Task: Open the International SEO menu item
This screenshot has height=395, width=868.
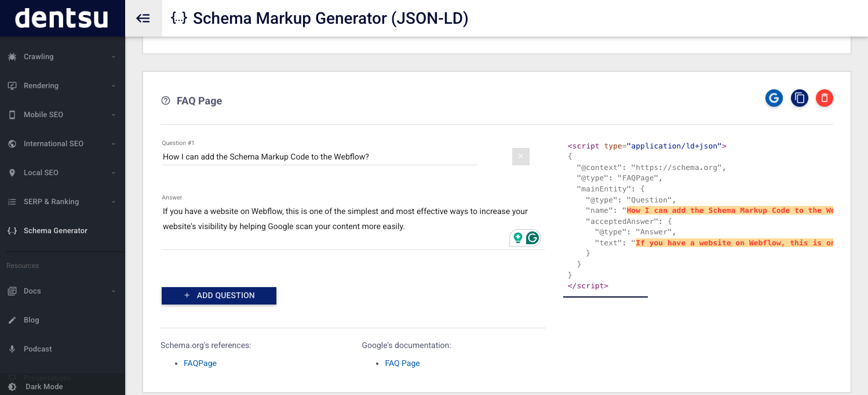Action: 63,144
